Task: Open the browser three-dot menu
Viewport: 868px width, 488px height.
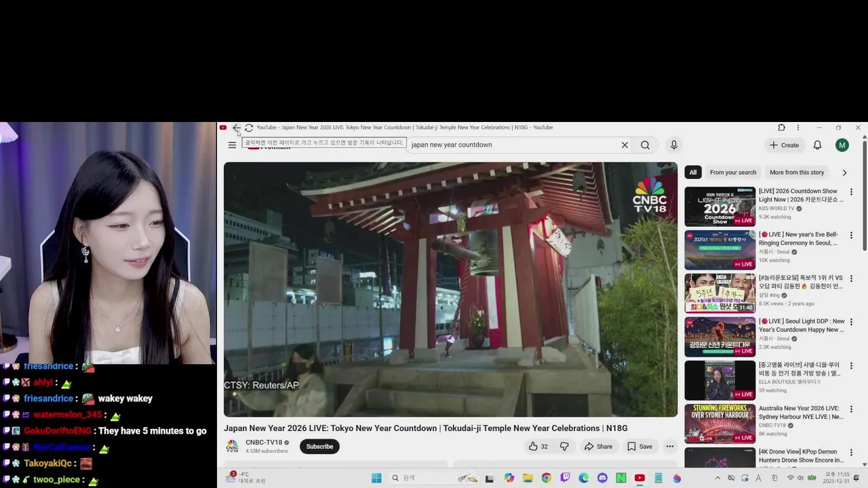Action: (797, 127)
